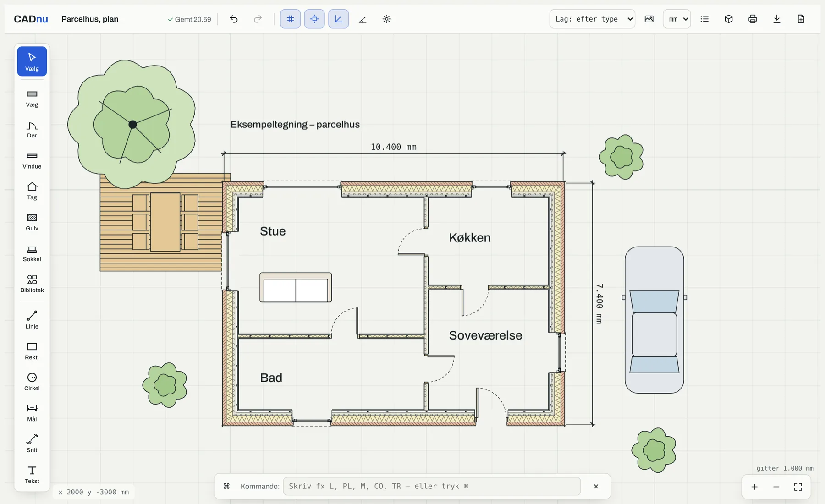This screenshot has height=504, width=825.
Task: Pick the Væg wall tool
Action: 32,99
